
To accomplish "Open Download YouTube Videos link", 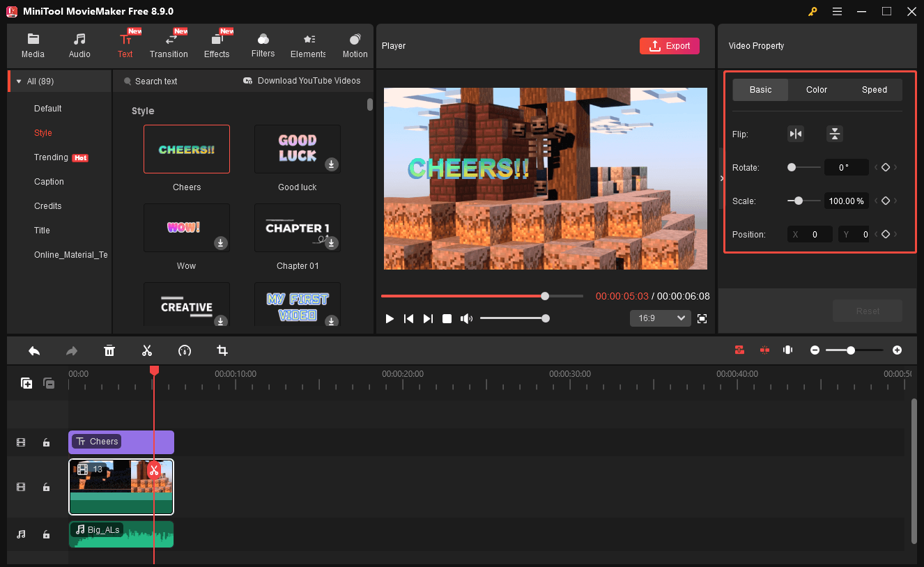I will click(302, 81).
